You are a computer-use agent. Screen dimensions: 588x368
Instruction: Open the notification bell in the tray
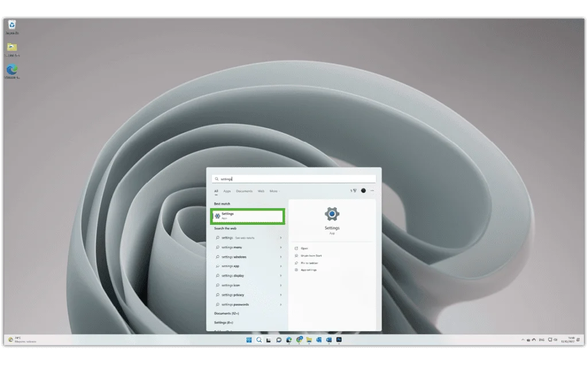(x=578, y=340)
